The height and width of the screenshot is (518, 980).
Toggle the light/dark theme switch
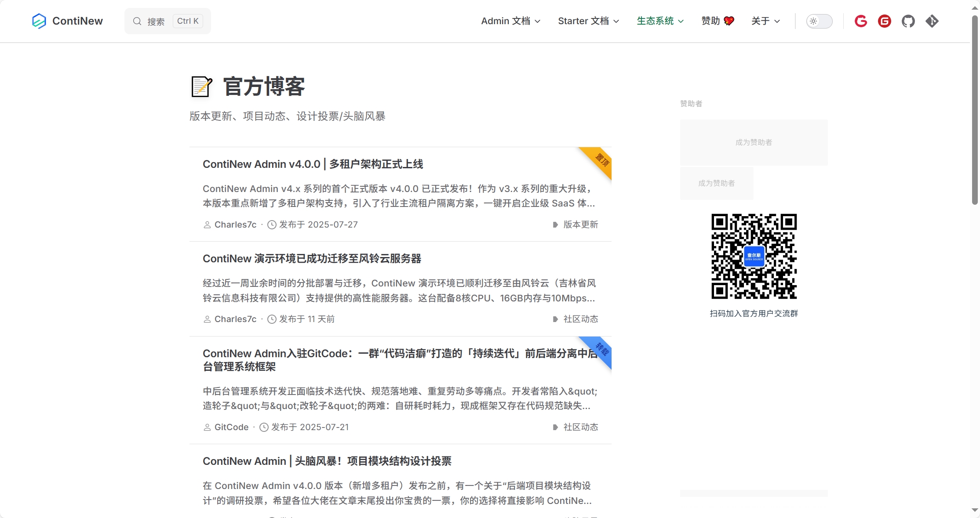pos(819,21)
